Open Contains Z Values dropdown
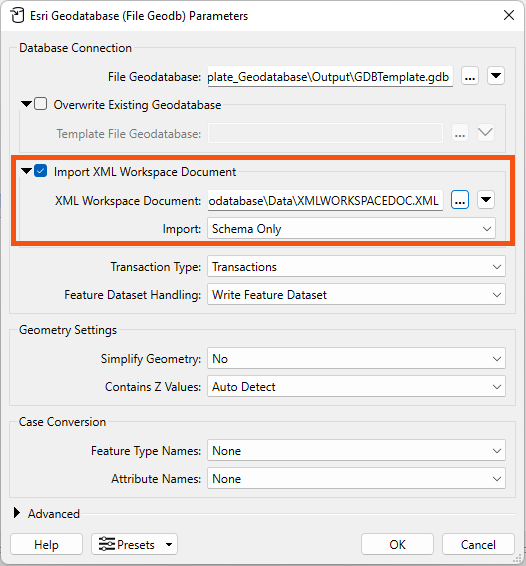This screenshot has width=526, height=566. point(356,387)
